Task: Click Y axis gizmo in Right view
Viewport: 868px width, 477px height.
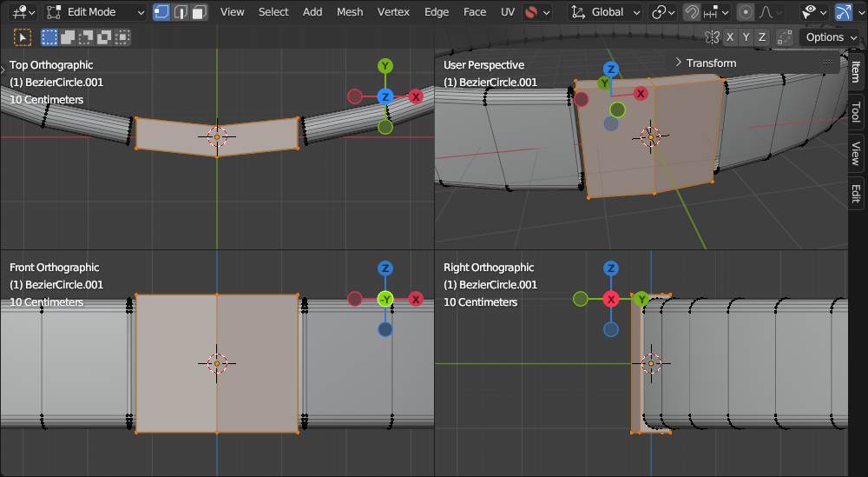Action: (641, 299)
